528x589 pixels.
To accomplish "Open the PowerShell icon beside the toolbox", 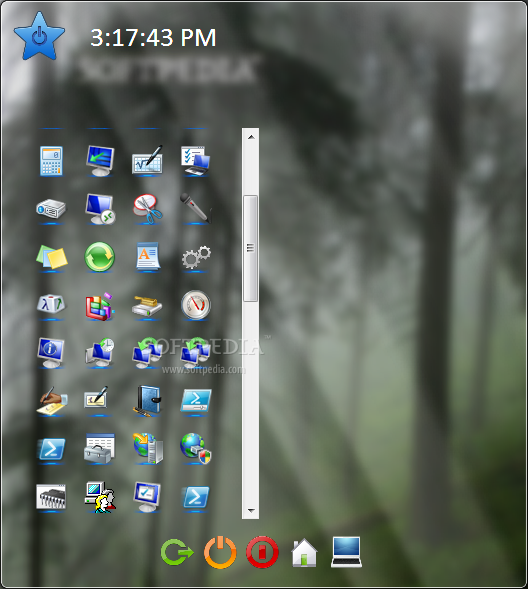I will [51, 449].
